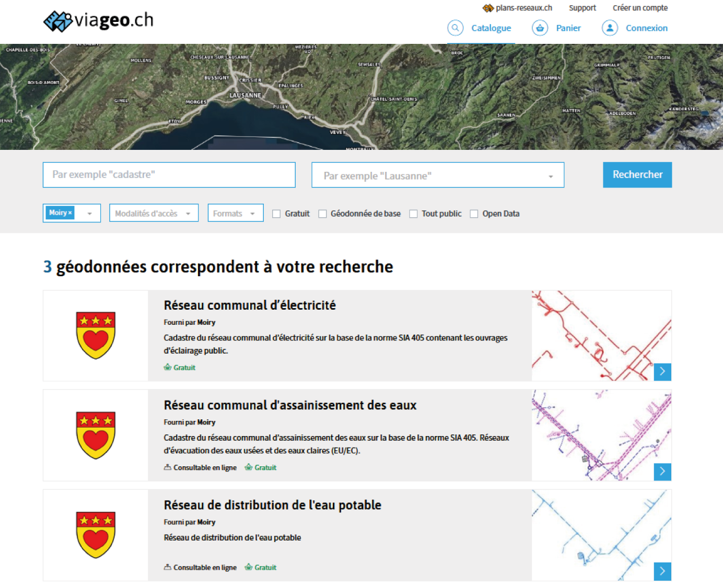Click the Lausanne label on the map

point(245,95)
